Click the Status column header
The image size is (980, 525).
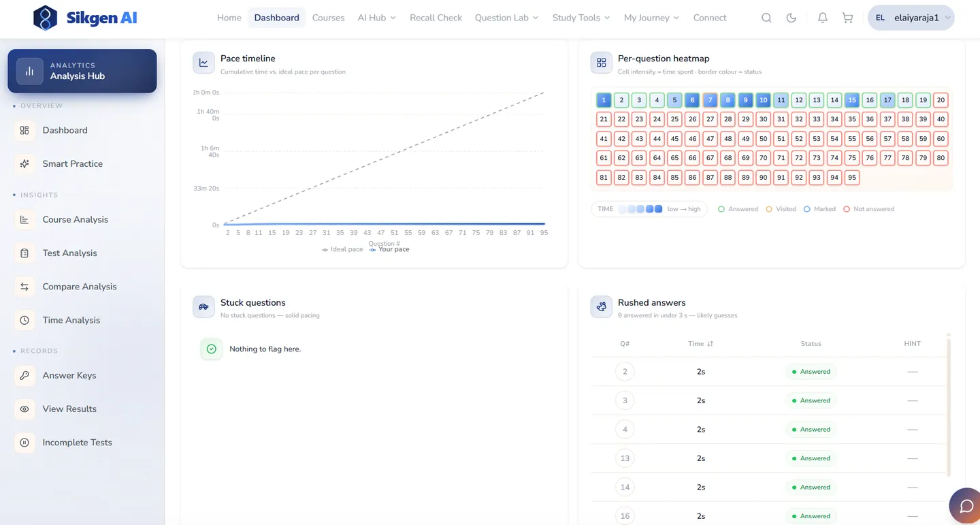click(811, 344)
